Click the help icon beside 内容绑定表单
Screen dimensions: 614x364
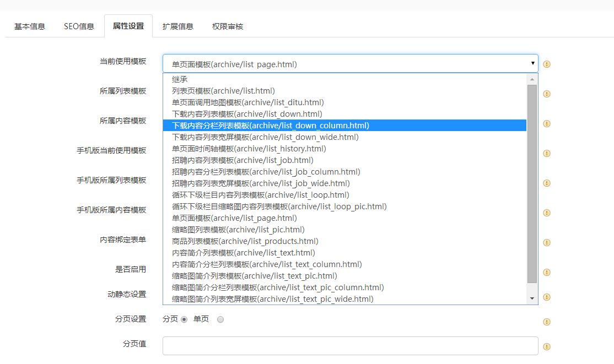coord(547,242)
